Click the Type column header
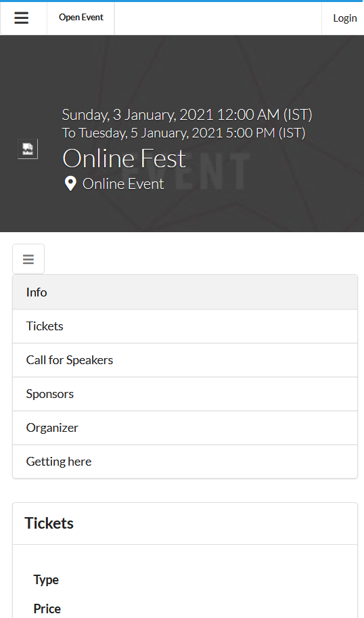 click(x=46, y=580)
